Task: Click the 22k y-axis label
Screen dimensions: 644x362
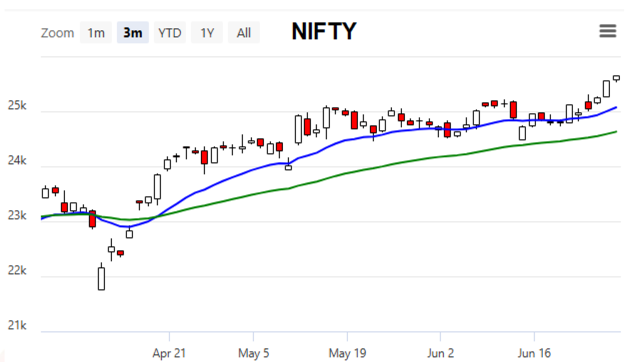Action: [17, 270]
